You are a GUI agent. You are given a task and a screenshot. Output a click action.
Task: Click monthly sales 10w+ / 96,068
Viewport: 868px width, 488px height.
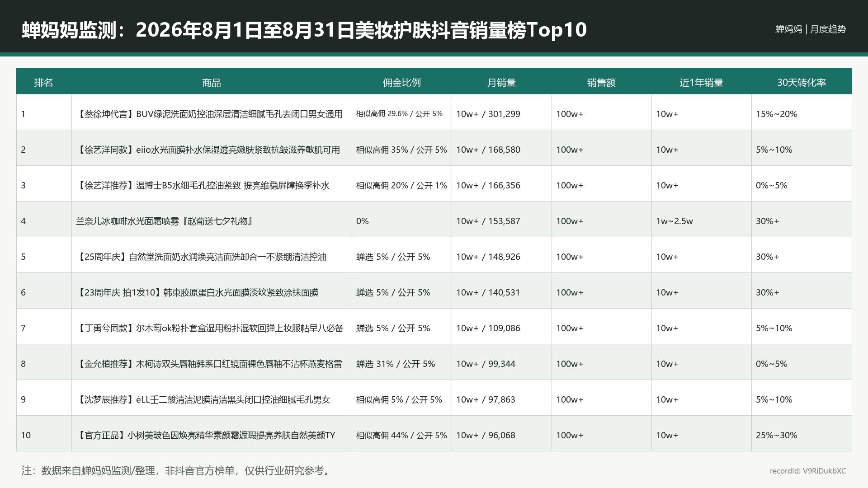click(486, 435)
